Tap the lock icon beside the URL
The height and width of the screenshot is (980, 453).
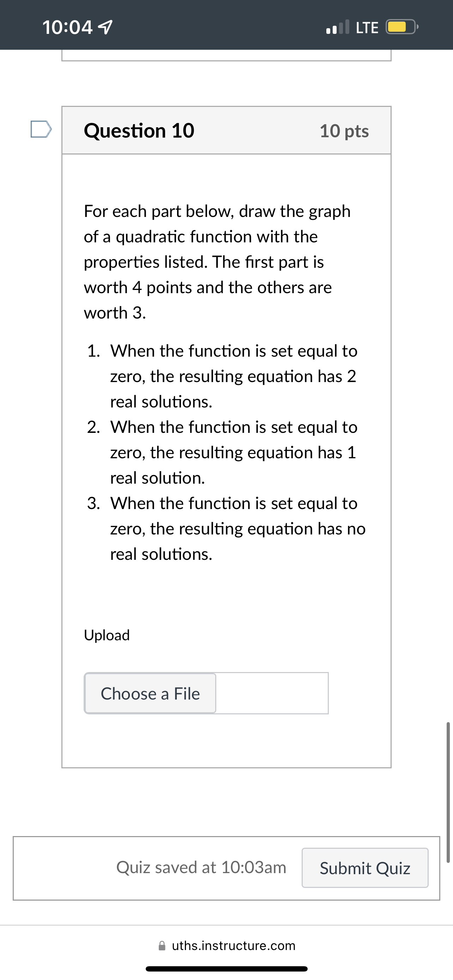point(162,945)
